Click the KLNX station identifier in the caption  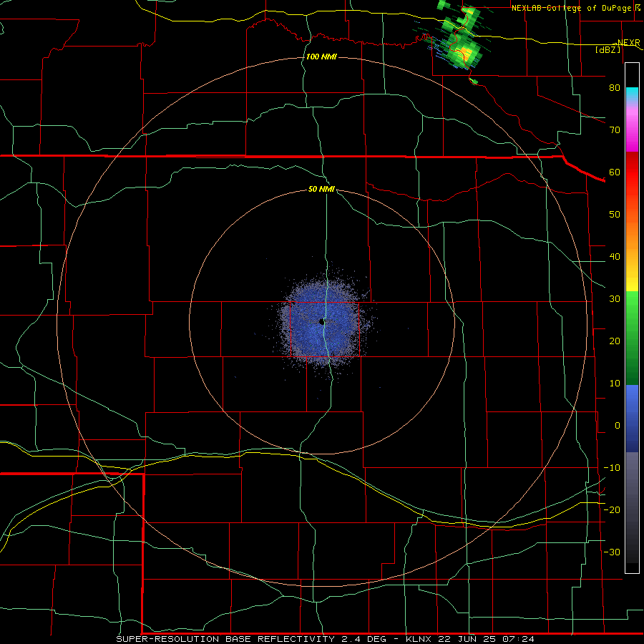pos(418,639)
